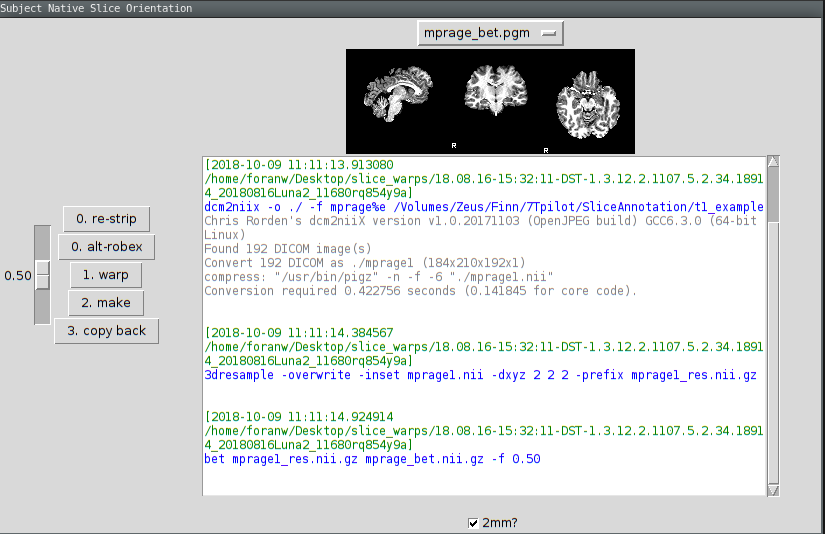Click the 3dresample command in the log
825x534 pixels.
tap(480, 375)
